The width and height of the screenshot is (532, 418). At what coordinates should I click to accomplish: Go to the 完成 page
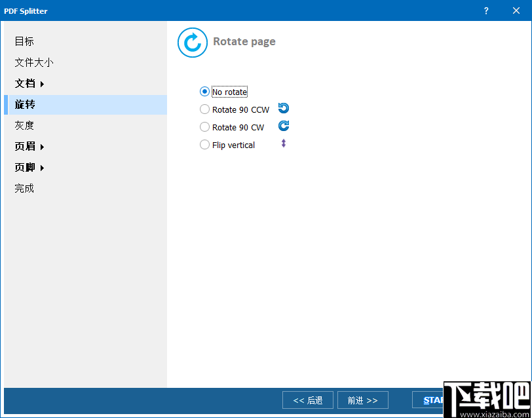click(x=24, y=188)
